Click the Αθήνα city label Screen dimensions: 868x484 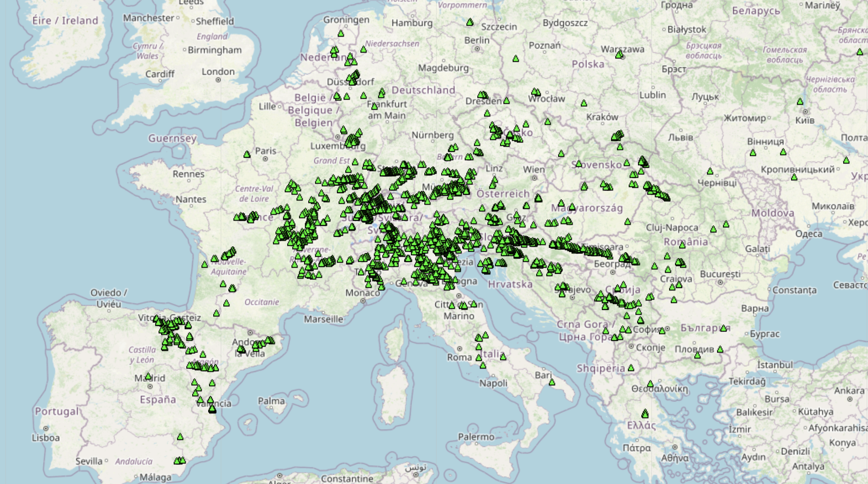675,458
